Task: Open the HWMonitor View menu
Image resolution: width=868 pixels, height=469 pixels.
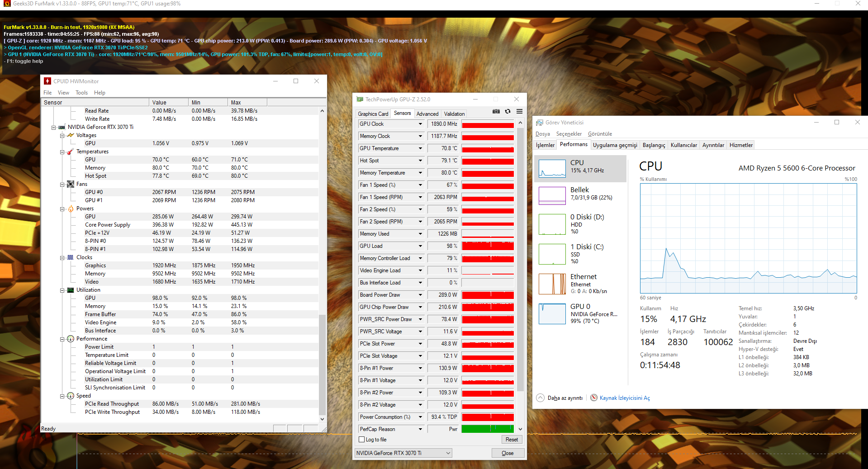Action: (63, 93)
